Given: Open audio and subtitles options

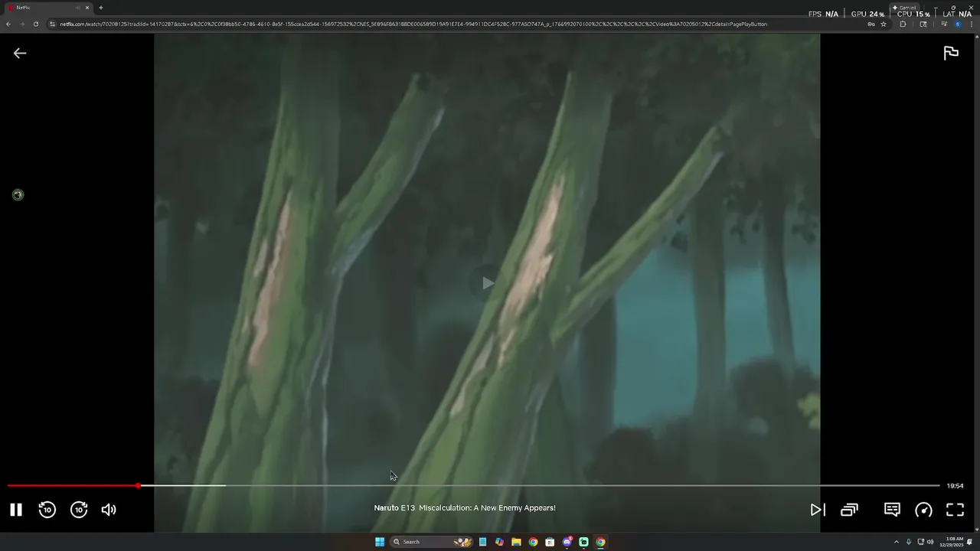Looking at the screenshot, I should pos(892,510).
